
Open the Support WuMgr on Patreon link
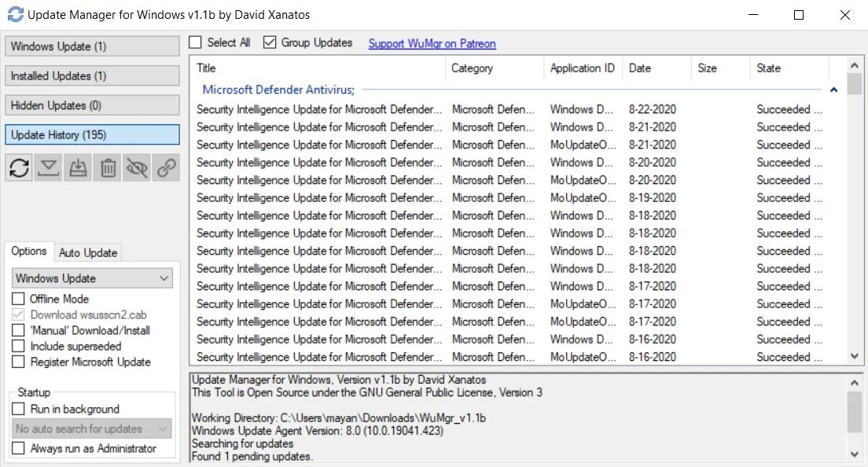coord(432,43)
